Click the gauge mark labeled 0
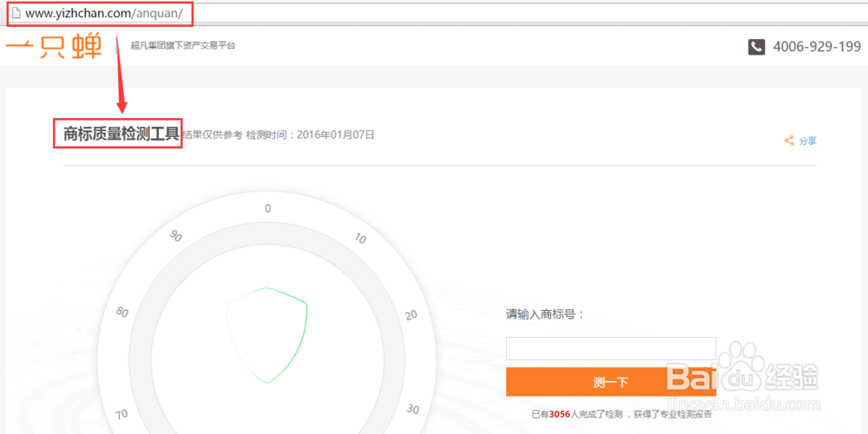This screenshot has width=868, height=434. click(x=268, y=208)
